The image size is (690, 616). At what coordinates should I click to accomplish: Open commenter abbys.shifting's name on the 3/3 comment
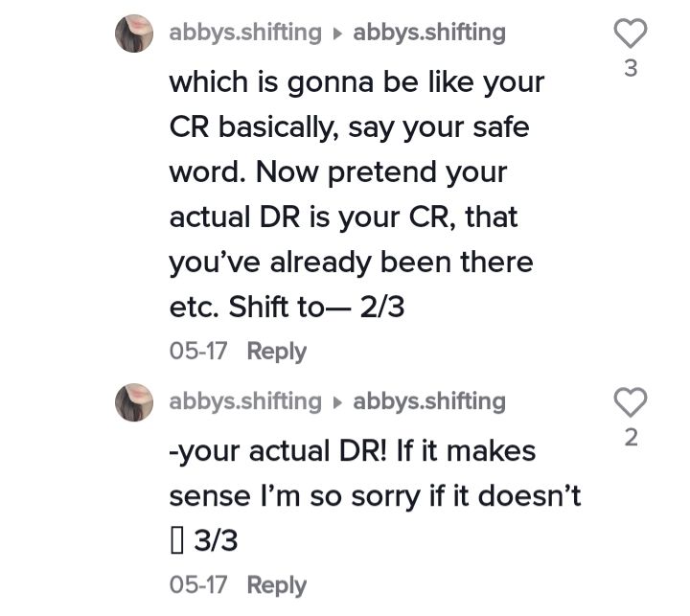[x=245, y=402]
